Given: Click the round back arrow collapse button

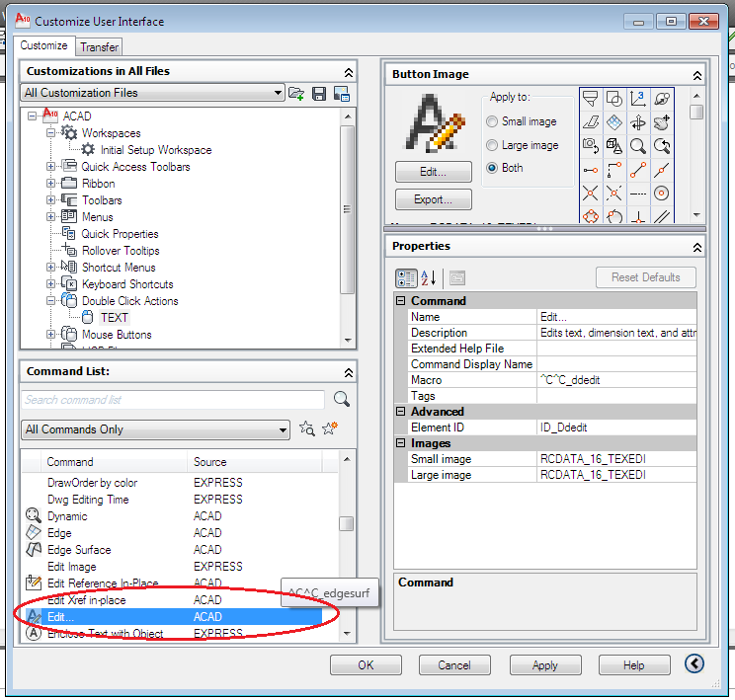Looking at the screenshot, I should click(694, 663).
